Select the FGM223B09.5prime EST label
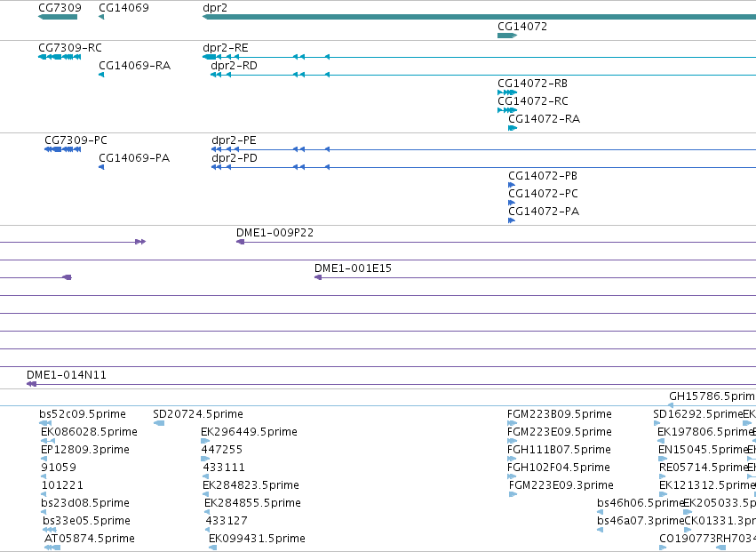 tap(560, 414)
